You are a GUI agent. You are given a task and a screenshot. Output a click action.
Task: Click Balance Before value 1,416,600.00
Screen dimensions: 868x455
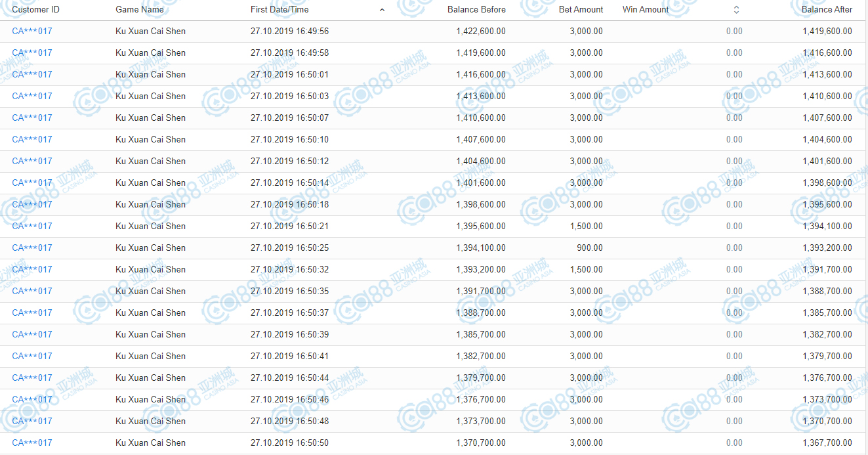coord(481,75)
